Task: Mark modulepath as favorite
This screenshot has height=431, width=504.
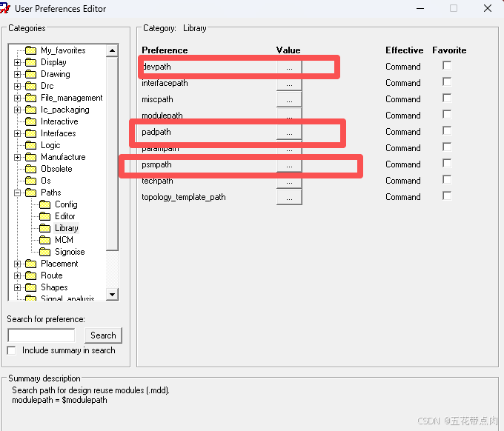Action: 447,114
